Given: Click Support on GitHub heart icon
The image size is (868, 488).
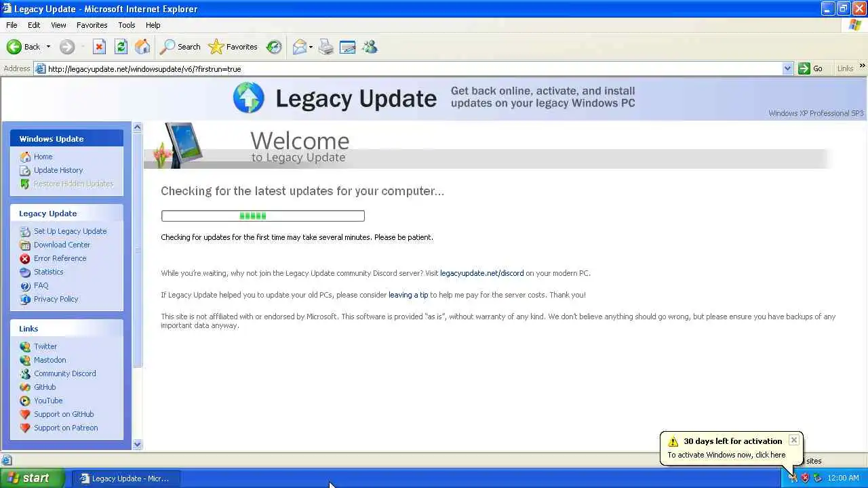Looking at the screenshot, I should [25, 414].
